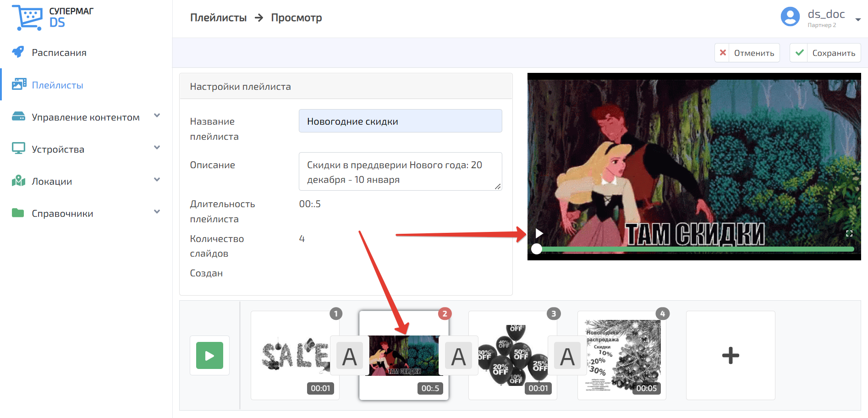Click the Справочники folder icon
The width and height of the screenshot is (868, 418).
pos(18,213)
